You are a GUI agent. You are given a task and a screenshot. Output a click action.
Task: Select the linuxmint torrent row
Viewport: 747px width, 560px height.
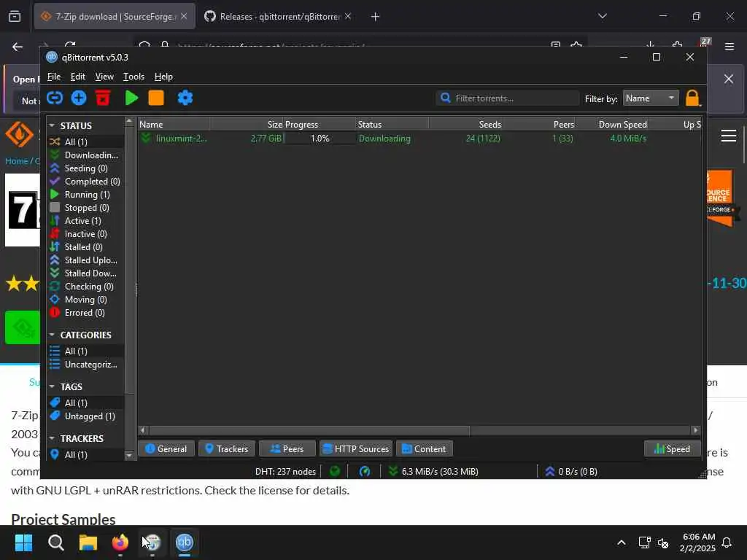419,139
